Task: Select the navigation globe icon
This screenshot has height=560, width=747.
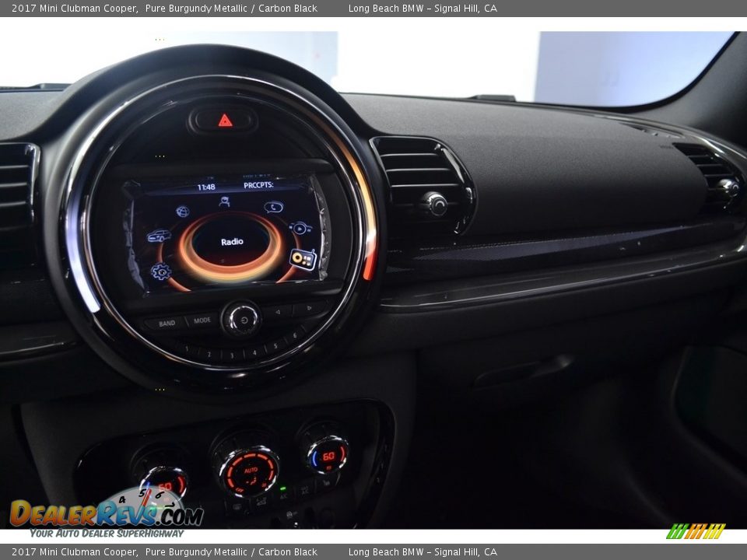Action: click(x=182, y=211)
